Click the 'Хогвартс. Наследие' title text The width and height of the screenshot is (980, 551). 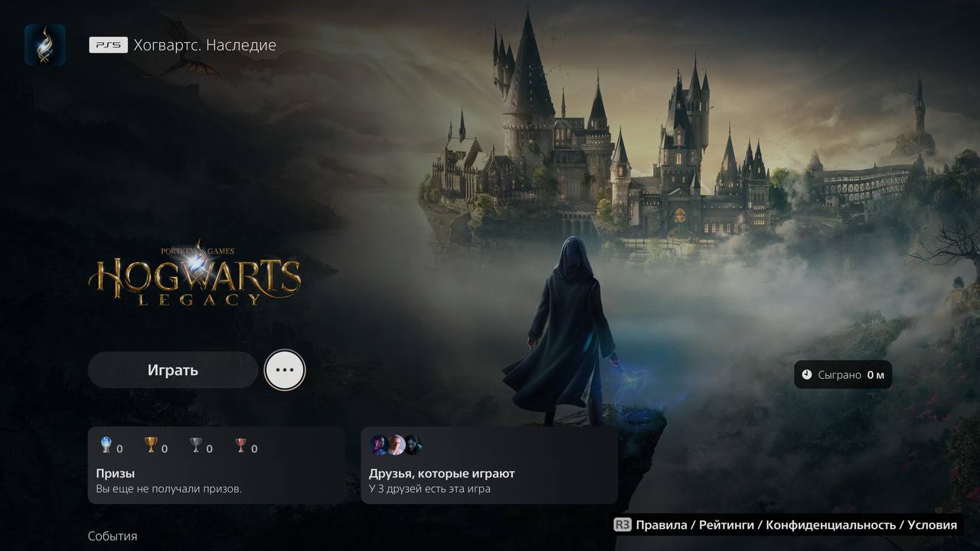click(x=204, y=45)
